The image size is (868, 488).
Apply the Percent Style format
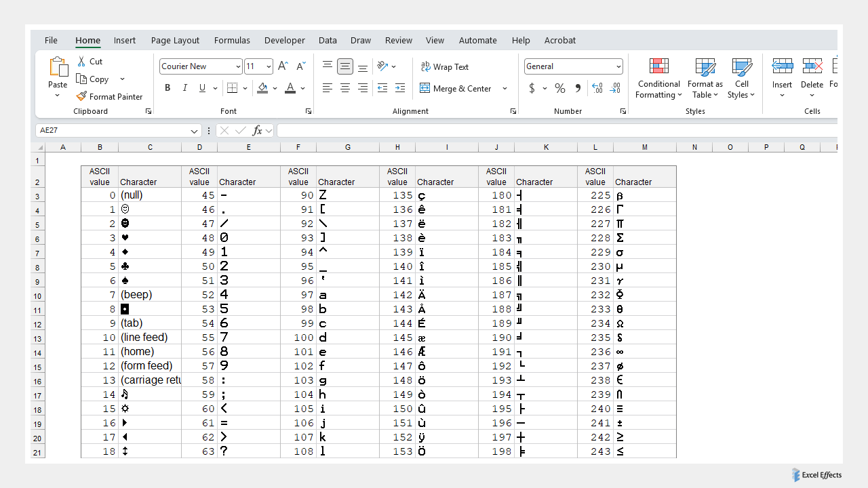click(x=559, y=88)
